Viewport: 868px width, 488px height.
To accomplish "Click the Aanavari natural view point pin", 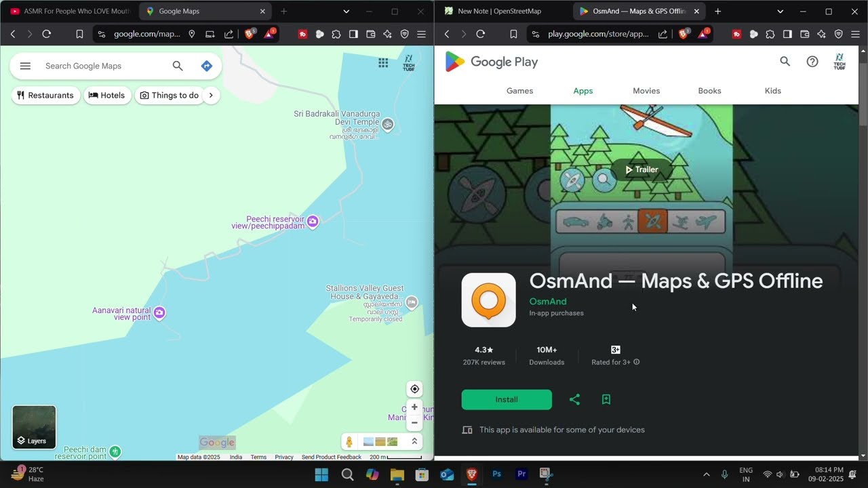I will pyautogui.click(x=159, y=312).
